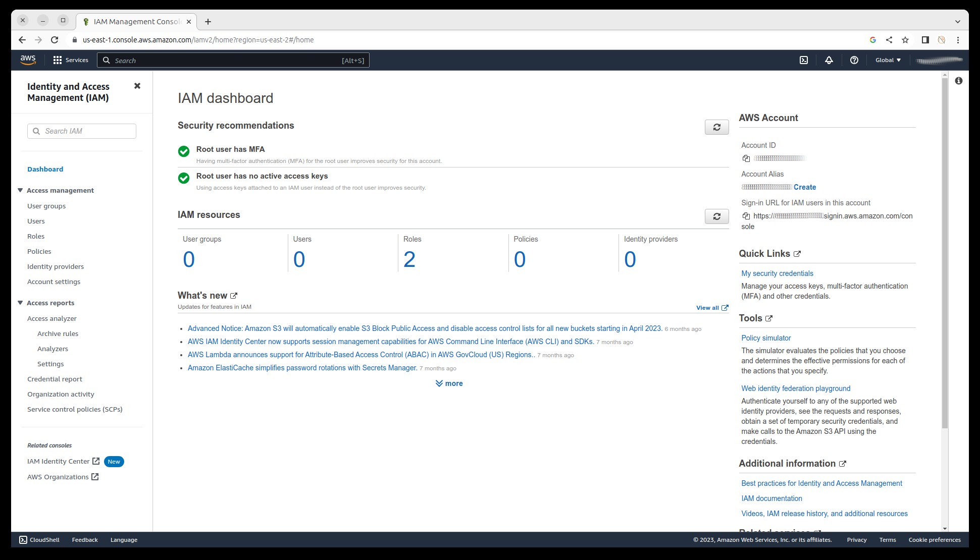Go back in browser history

22,40
